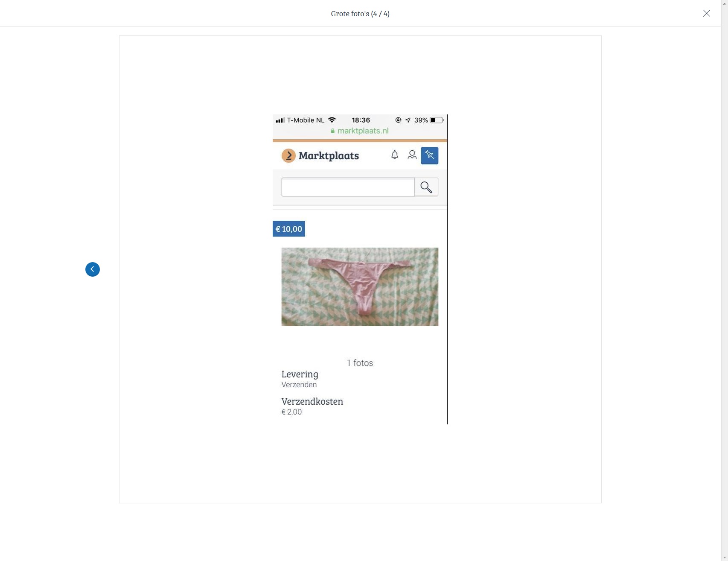Focus the Marktplaats search input field
728x561 pixels.
[x=348, y=187]
